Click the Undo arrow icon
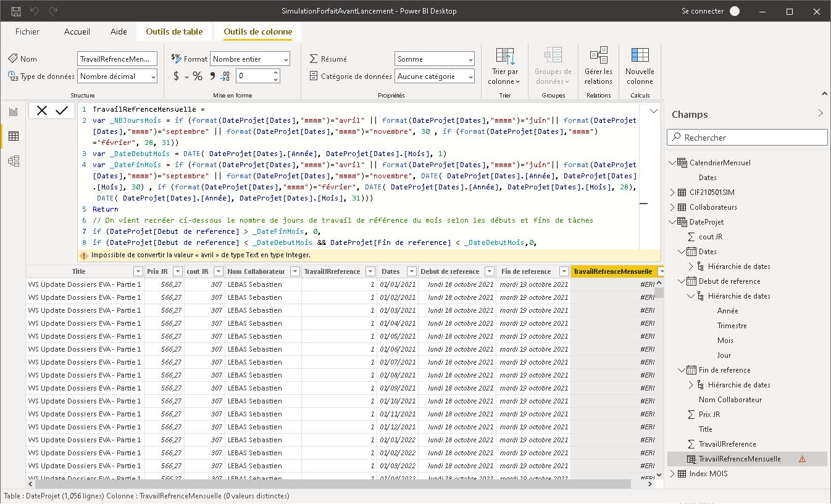This screenshot has height=504, width=831. coord(35,11)
